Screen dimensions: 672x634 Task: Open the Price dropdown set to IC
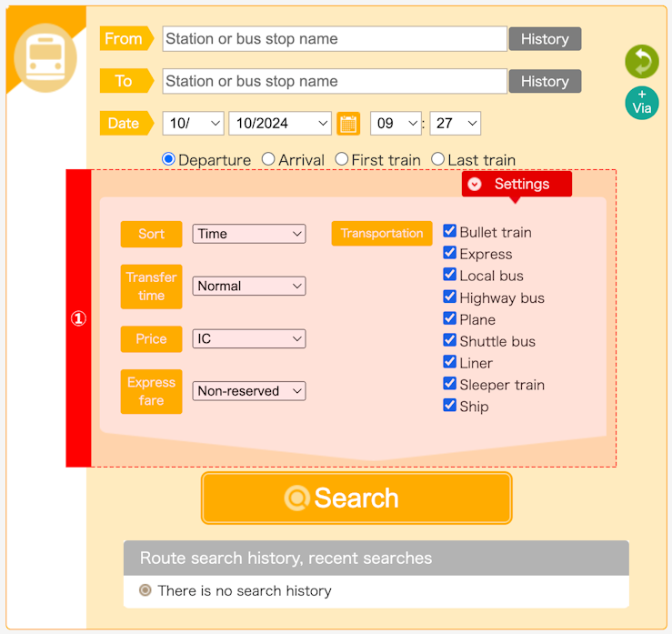tap(249, 339)
